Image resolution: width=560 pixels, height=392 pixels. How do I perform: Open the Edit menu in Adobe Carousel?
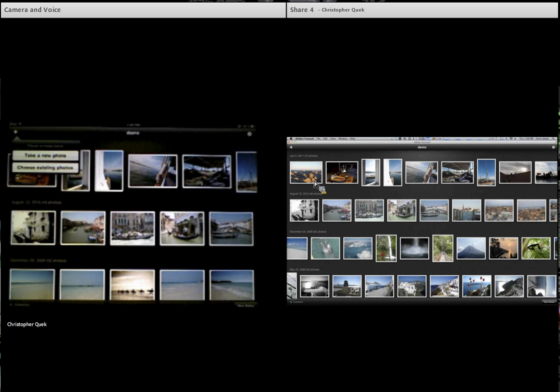[x=325, y=139]
